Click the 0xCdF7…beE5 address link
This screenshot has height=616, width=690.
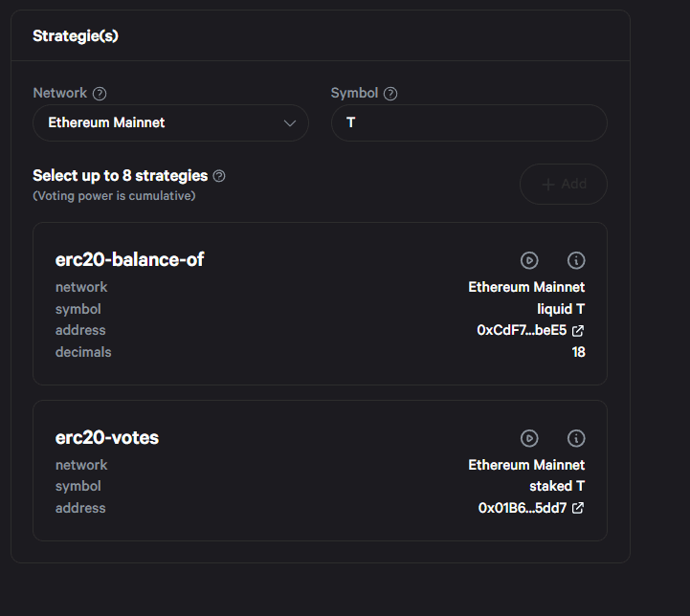click(x=522, y=331)
